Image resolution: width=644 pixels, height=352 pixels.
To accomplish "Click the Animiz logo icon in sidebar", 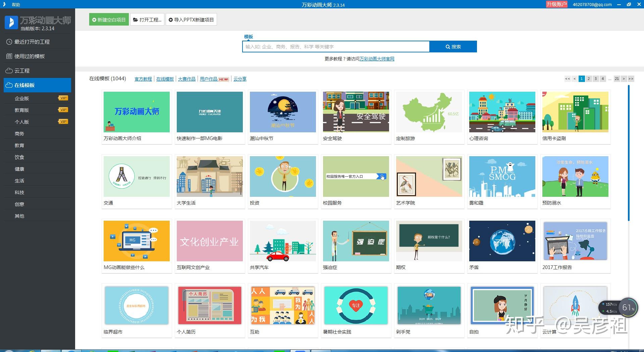I will [x=11, y=23].
